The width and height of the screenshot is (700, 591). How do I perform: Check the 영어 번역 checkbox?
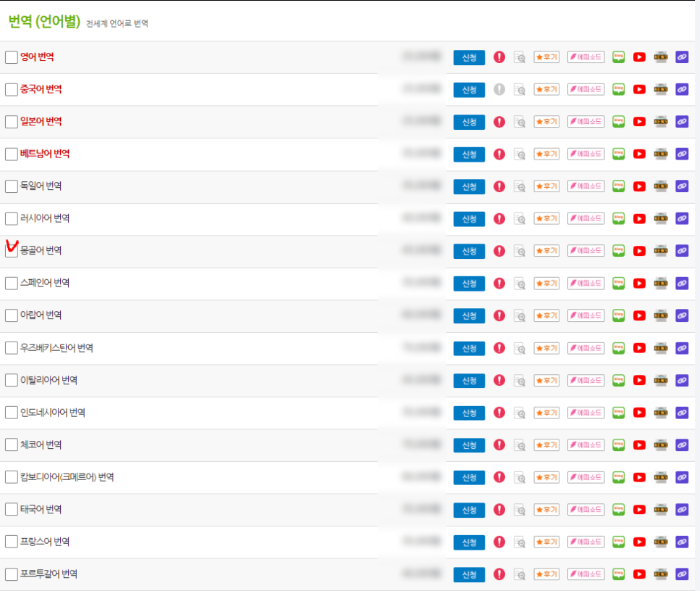12,57
